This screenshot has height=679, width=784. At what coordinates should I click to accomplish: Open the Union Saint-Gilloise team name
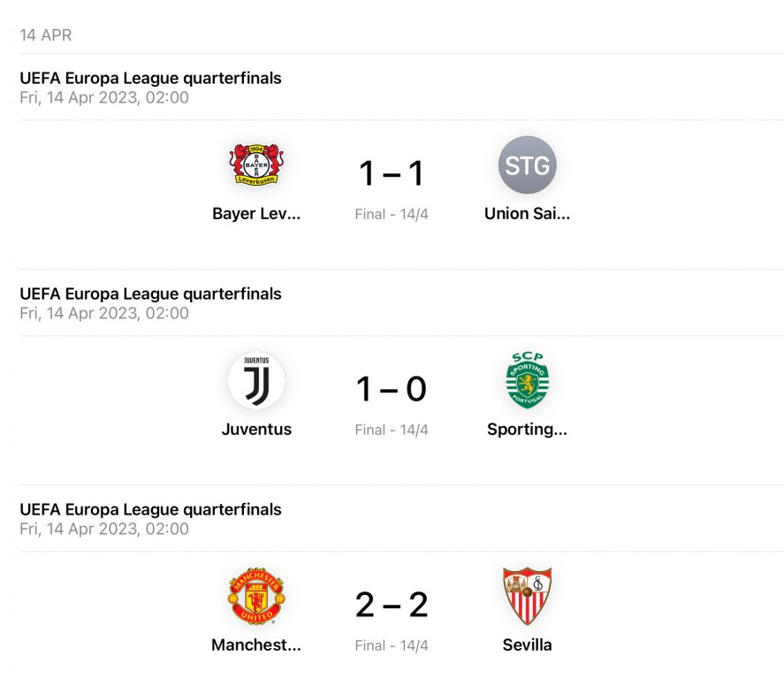point(528,214)
